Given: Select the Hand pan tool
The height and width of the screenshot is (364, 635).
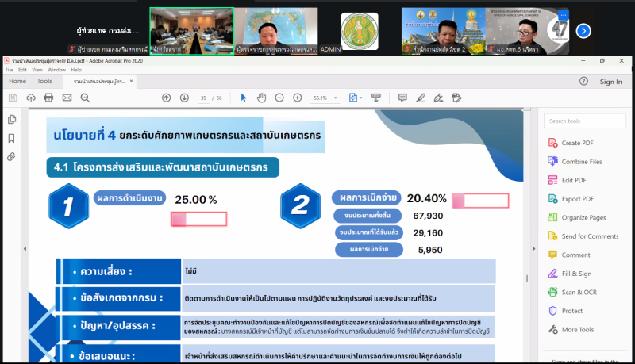Looking at the screenshot, I should tap(261, 98).
